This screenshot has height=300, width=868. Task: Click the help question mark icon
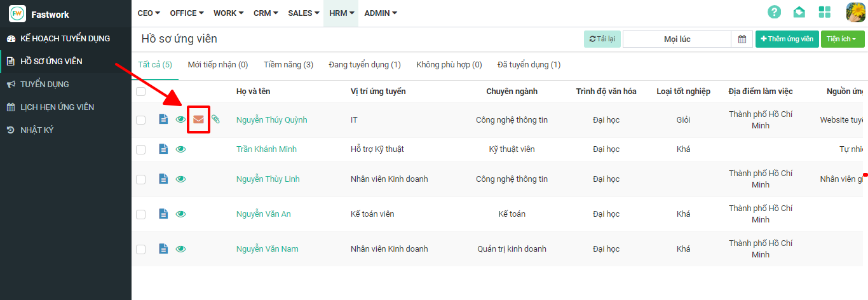tap(774, 12)
